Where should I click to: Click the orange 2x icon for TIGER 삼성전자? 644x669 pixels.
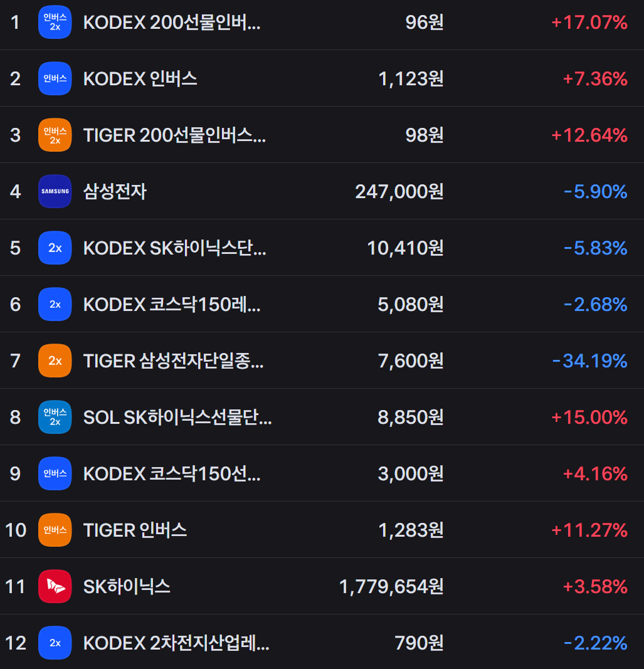(55, 361)
